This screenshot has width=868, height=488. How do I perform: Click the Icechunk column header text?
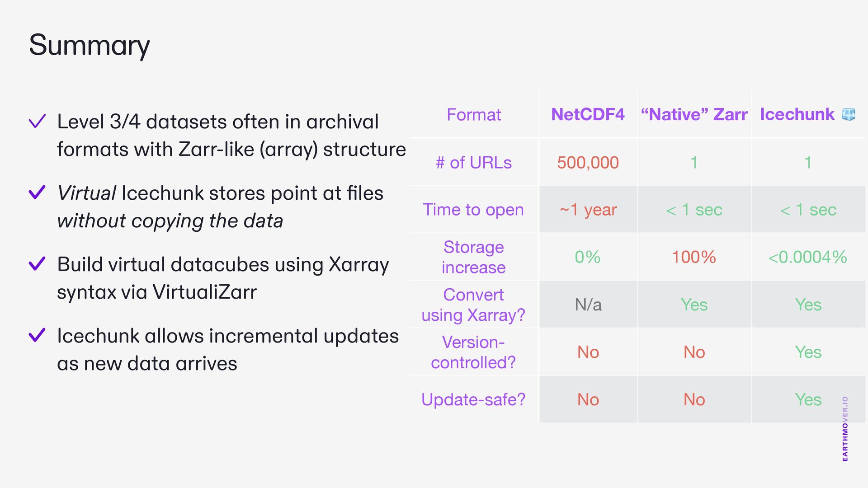pyautogui.click(x=797, y=114)
